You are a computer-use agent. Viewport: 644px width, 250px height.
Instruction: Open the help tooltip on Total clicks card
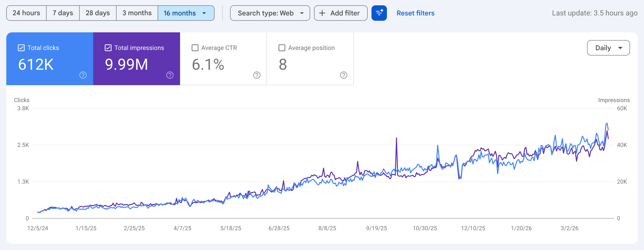point(83,75)
